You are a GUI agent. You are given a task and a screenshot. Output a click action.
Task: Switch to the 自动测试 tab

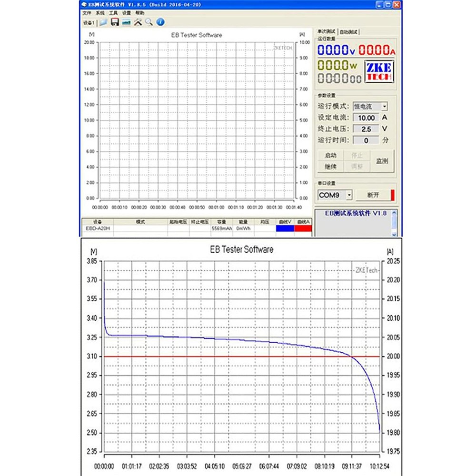tap(348, 32)
